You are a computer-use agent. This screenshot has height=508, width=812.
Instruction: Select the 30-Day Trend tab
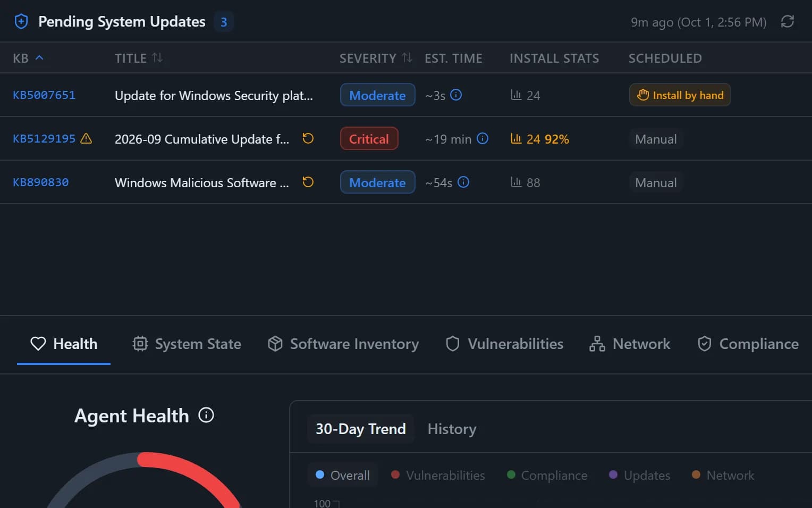pyautogui.click(x=360, y=429)
